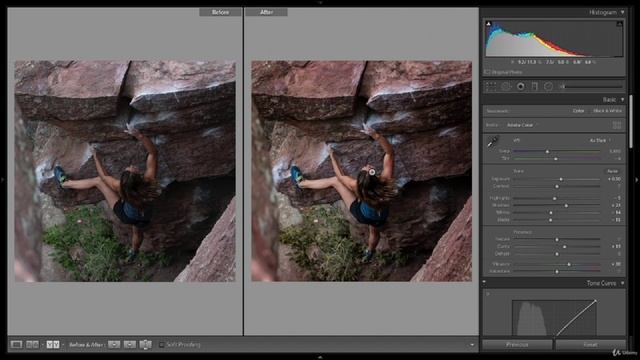The width and height of the screenshot is (640, 360).
Task: Toggle shadow clipping indicator in histogram
Action: [489, 24]
